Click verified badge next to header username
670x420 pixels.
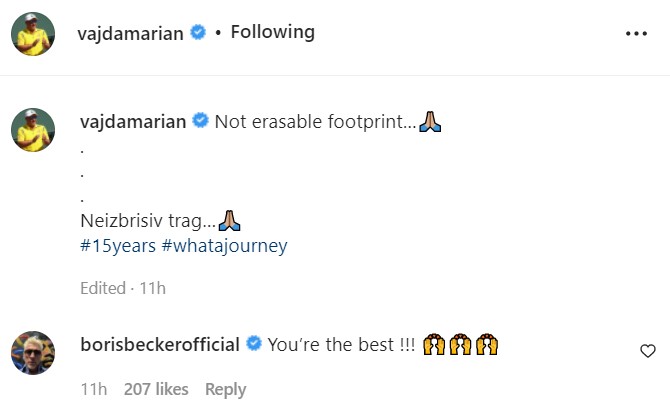[x=199, y=33]
